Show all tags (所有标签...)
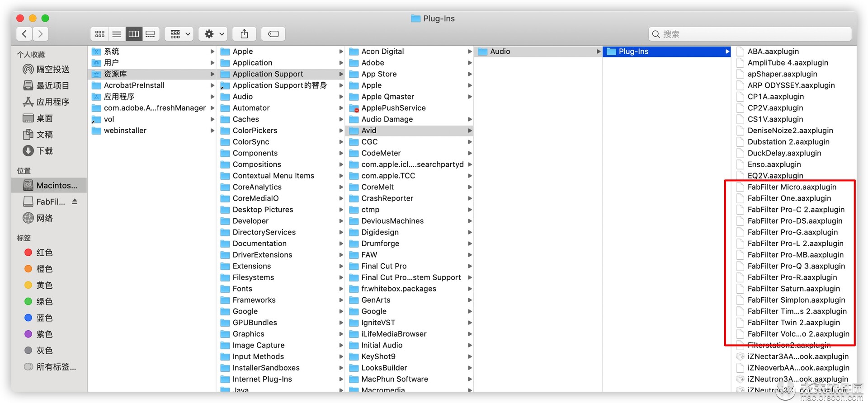 pyautogui.click(x=49, y=366)
